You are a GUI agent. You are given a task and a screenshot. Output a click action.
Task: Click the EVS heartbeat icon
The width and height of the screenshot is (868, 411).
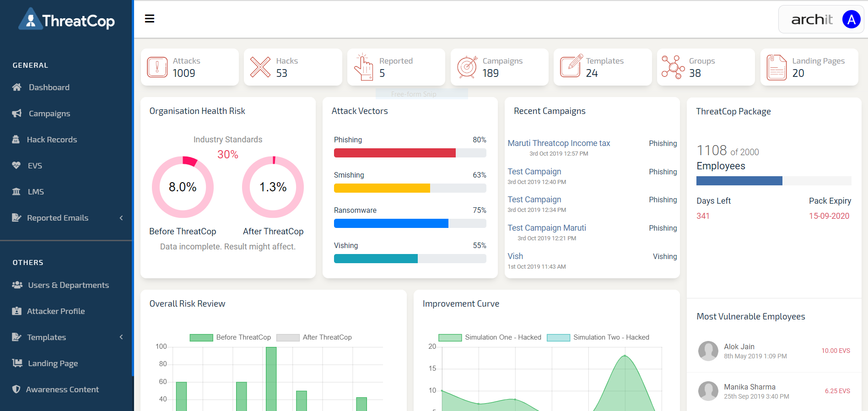tap(16, 165)
